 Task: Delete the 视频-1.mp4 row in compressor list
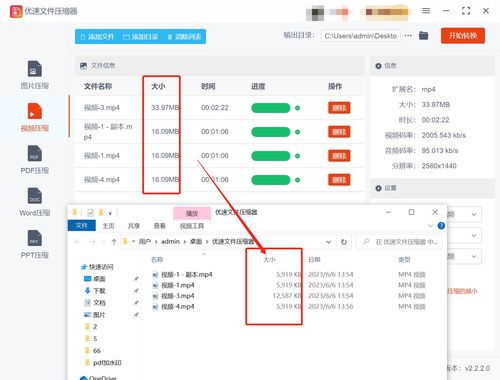pos(339,156)
